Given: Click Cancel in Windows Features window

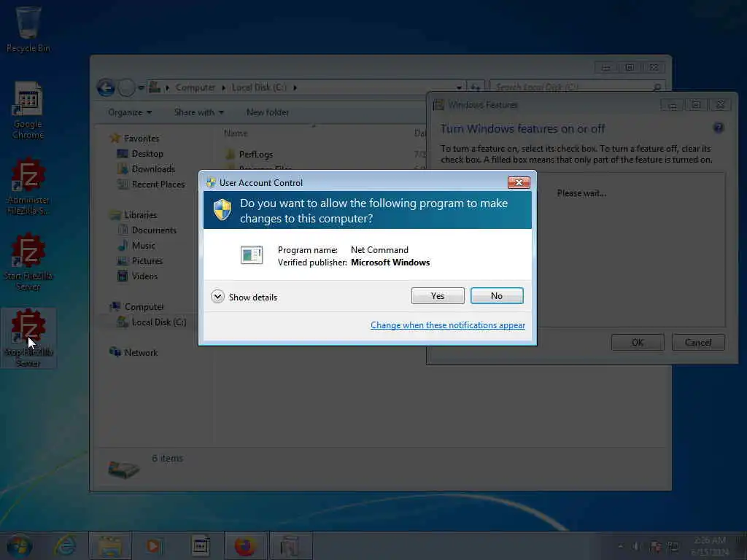Looking at the screenshot, I should point(698,343).
